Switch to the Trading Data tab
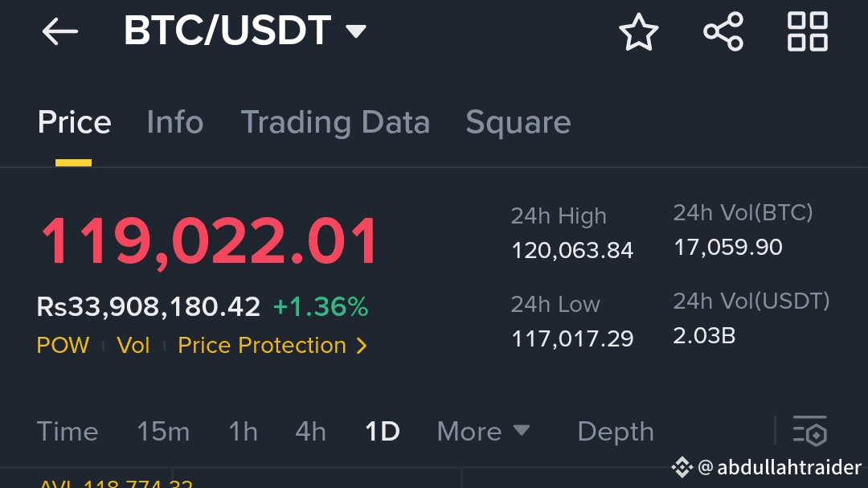Viewport: 868px width, 488px height. tap(335, 122)
